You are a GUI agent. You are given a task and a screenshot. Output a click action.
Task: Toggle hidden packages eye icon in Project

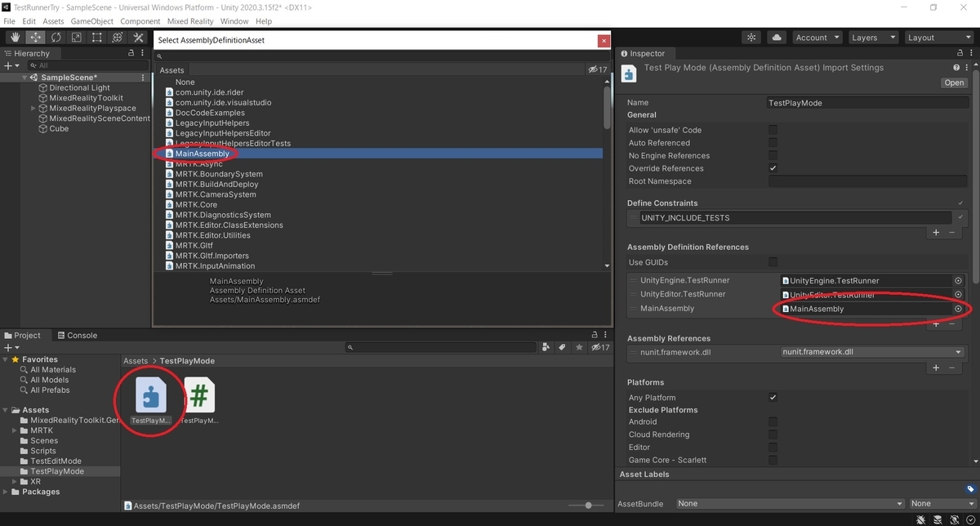coord(599,348)
